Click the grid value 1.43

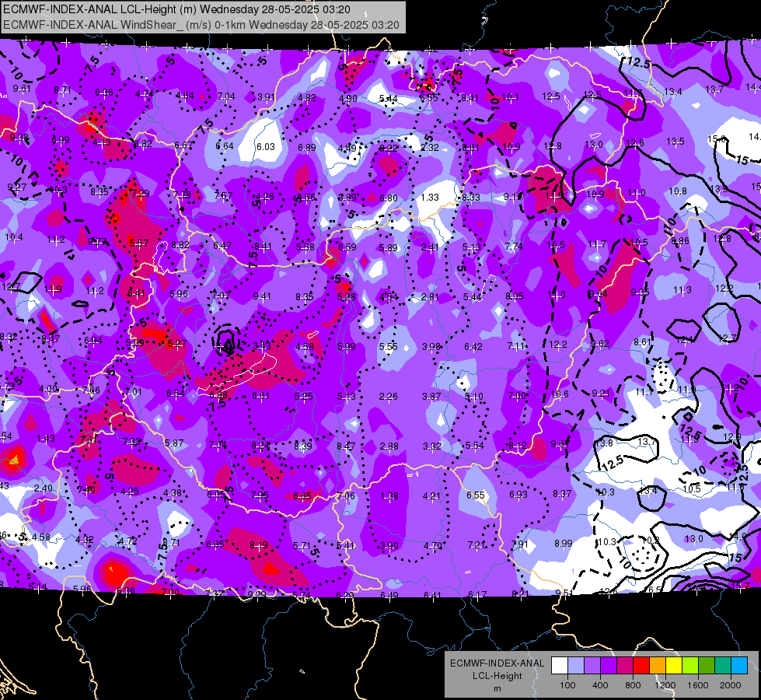coord(46,439)
